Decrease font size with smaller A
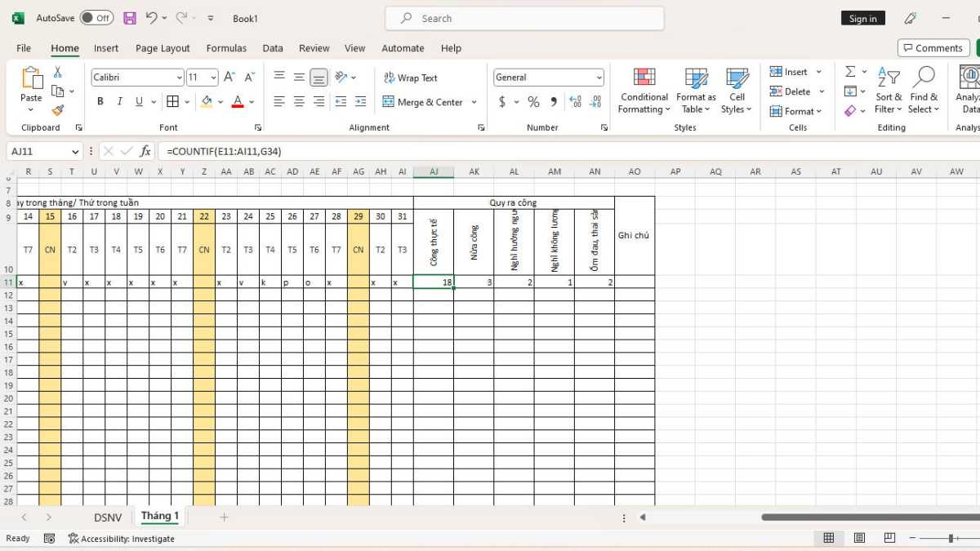The width and height of the screenshot is (980, 551). click(x=249, y=78)
